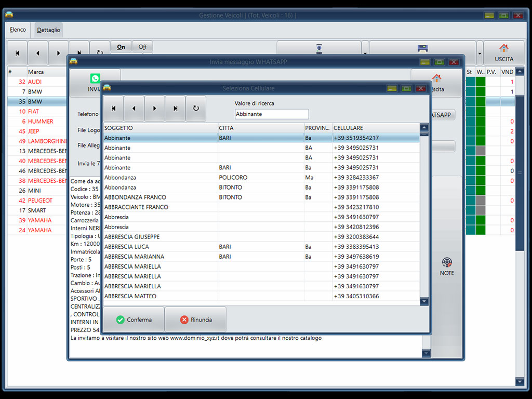
Task: Select JEEP row in vehicle list
Action: (37, 131)
